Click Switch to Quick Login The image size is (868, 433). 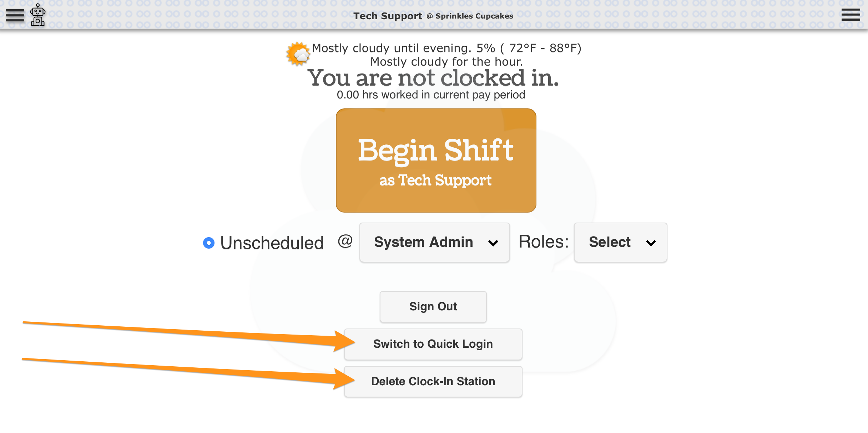[x=433, y=344]
